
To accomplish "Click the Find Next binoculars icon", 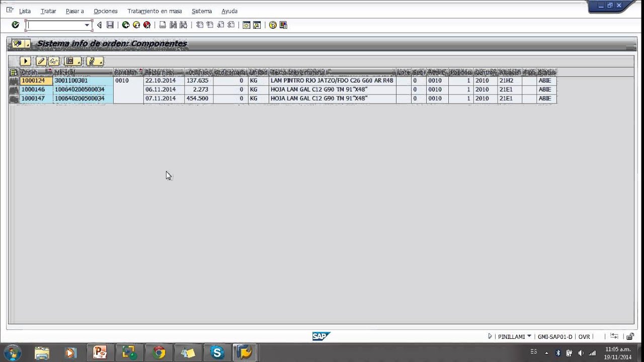I will pos(183,25).
